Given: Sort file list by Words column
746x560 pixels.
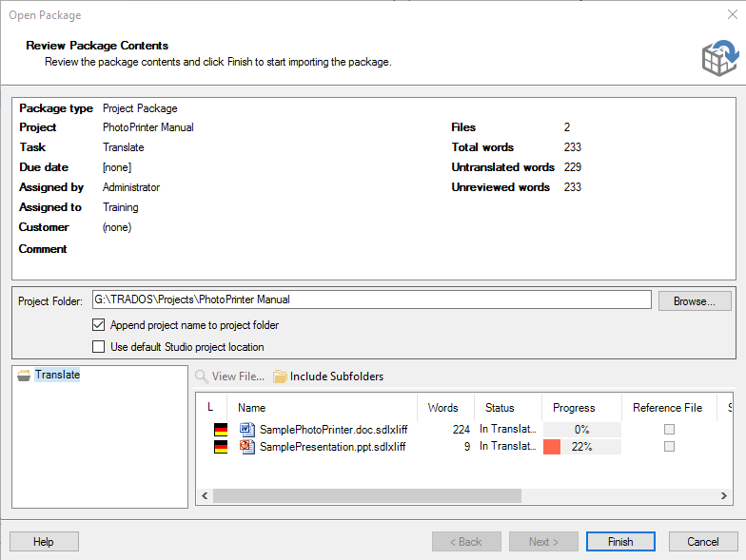Looking at the screenshot, I should (445, 408).
